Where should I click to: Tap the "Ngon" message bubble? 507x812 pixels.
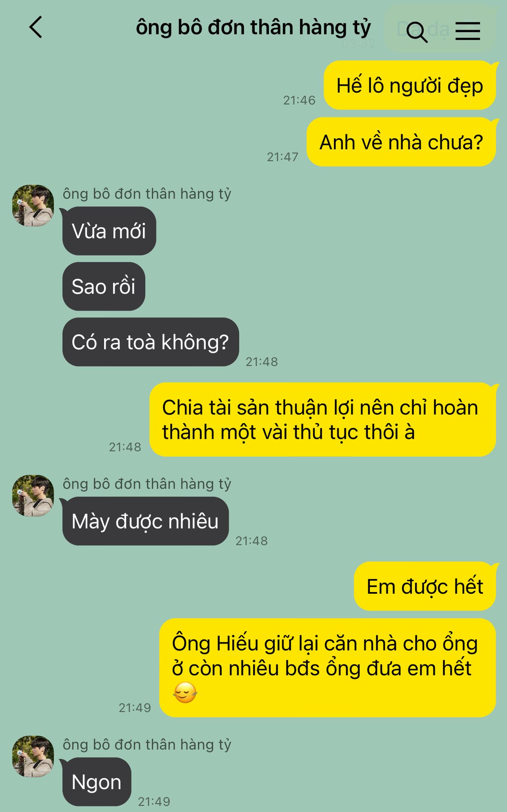[97, 782]
